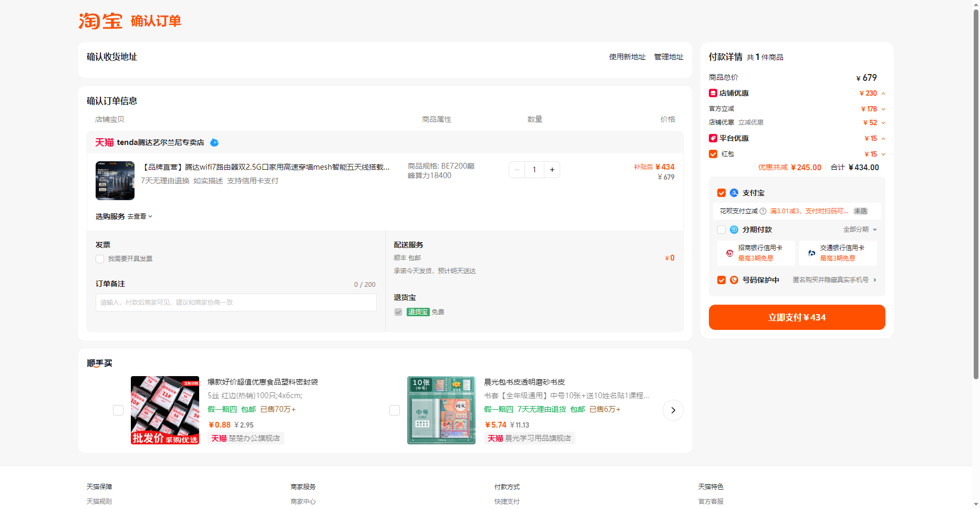
Task: Open 楚楚办公旗舰店 shop link
Action: pyautogui.click(x=254, y=438)
